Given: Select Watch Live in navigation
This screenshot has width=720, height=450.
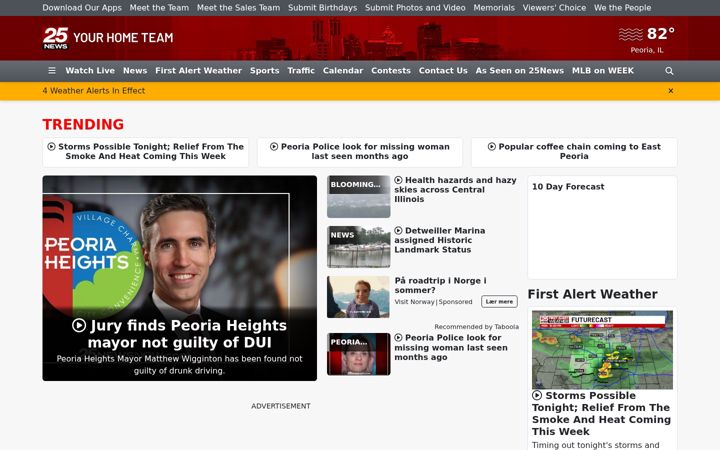Looking at the screenshot, I should pyautogui.click(x=90, y=71).
